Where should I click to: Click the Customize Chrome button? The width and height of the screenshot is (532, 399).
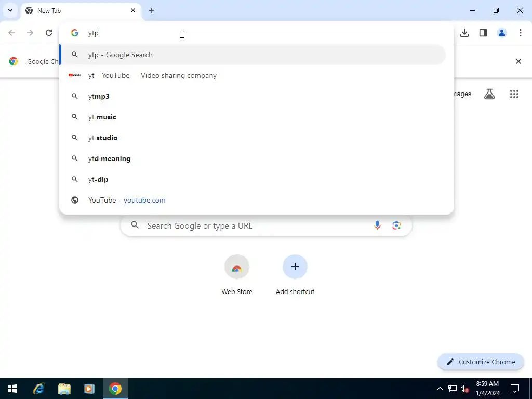(x=481, y=362)
